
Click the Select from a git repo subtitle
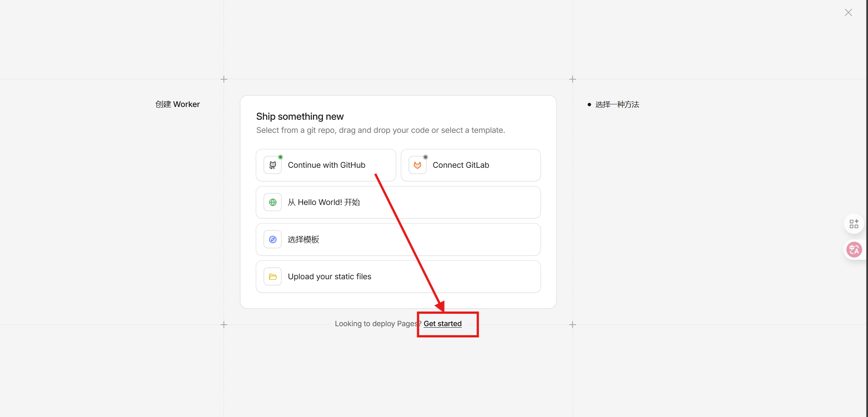coord(380,130)
